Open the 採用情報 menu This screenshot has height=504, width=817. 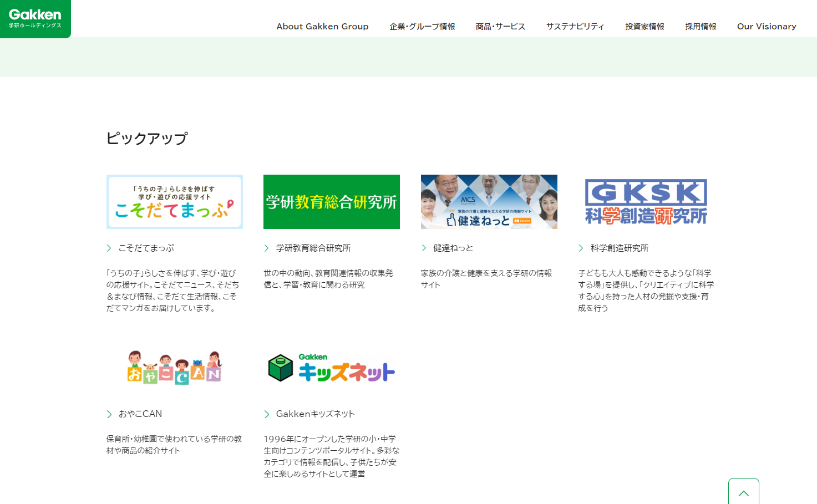pos(701,27)
